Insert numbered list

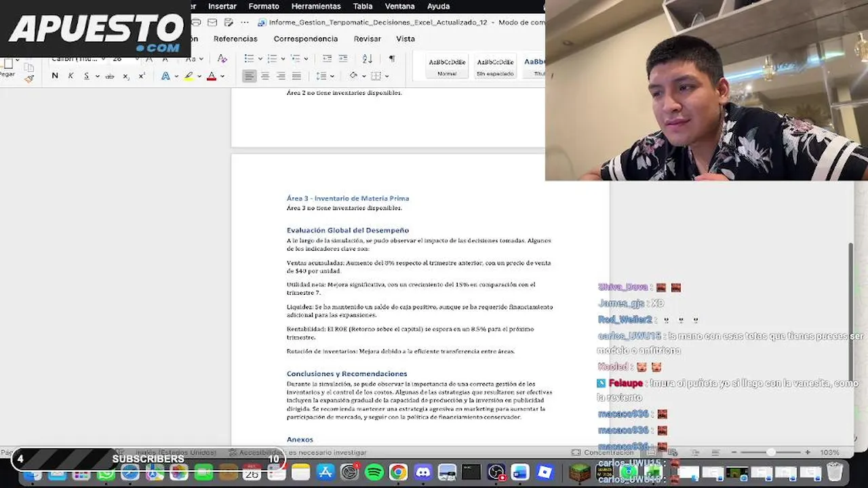coord(273,59)
